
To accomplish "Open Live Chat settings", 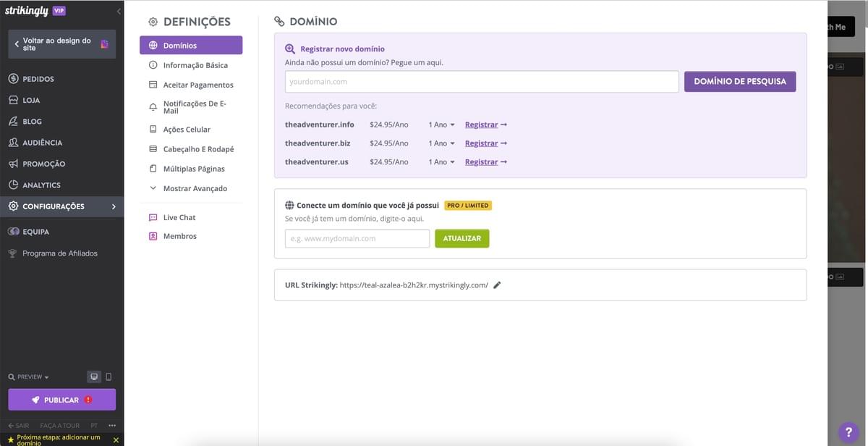I will tap(179, 217).
